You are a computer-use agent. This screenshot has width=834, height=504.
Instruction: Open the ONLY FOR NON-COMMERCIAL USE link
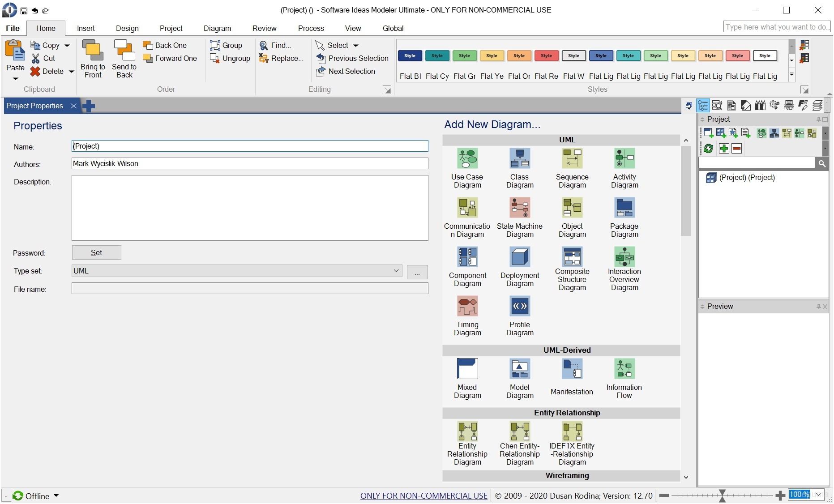point(423,495)
